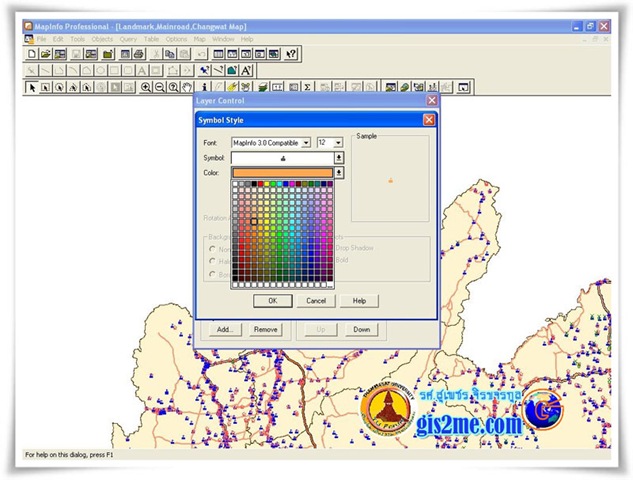
Task: Open the Map menu
Action: [199, 39]
